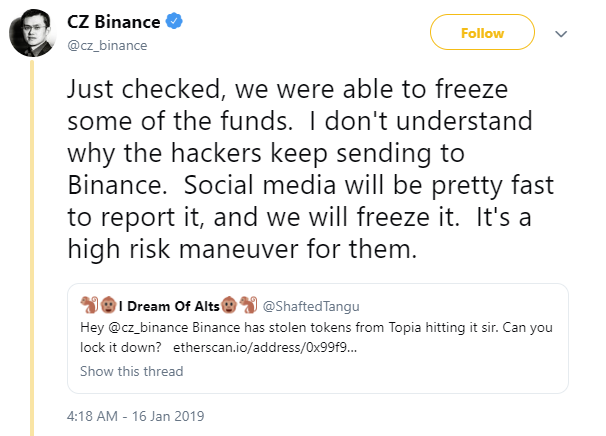Viewport: 606px width, 436px height.
Task: Open CZ Binance profile picture
Action: pyautogui.click(x=34, y=33)
